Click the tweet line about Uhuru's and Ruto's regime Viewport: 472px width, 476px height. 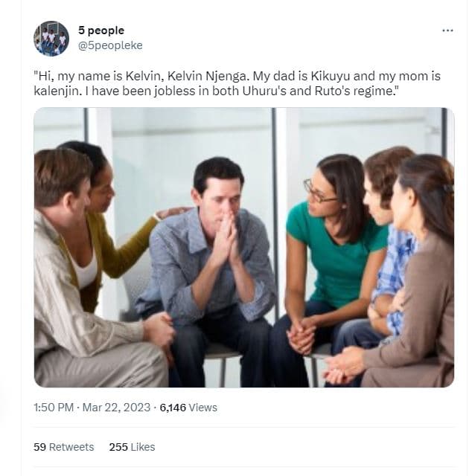coord(216,91)
